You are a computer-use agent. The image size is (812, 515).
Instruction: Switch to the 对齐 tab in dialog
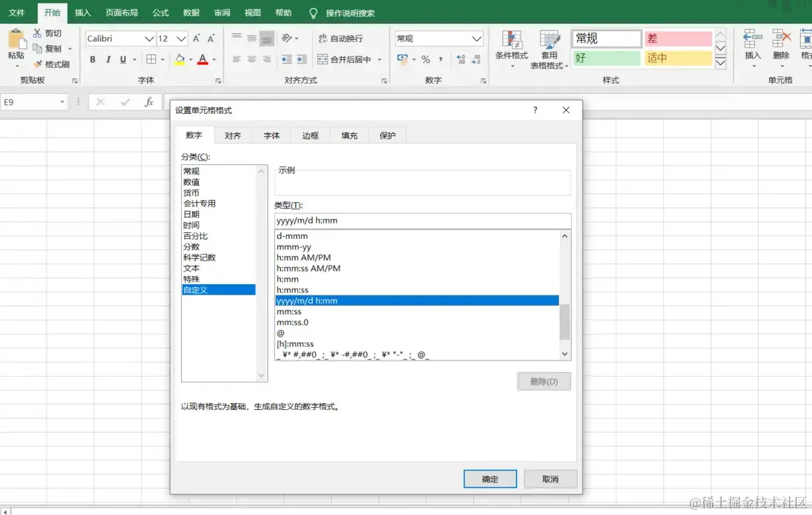click(232, 135)
